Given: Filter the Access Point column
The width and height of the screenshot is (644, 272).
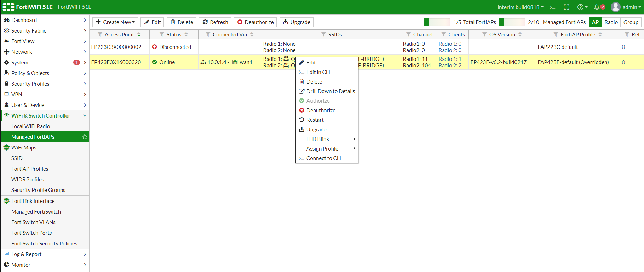Looking at the screenshot, I should tap(100, 34).
